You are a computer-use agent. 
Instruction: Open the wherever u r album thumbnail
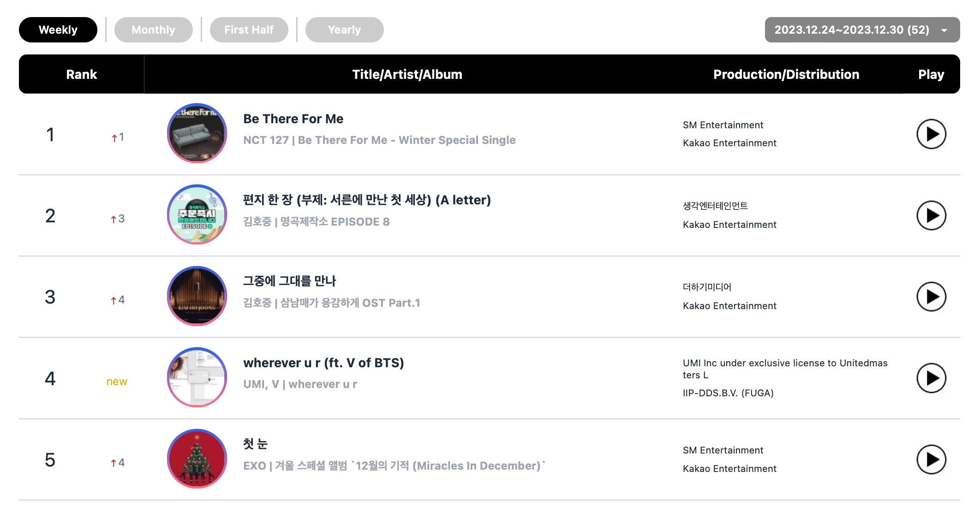pos(197,377)
